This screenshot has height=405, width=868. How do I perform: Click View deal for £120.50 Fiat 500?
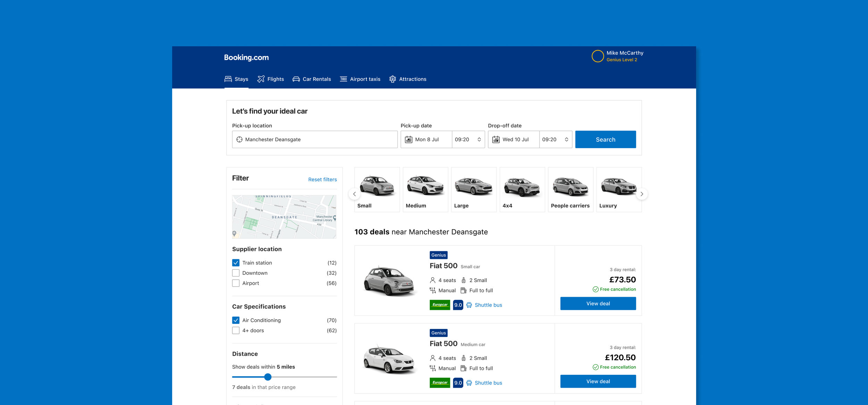pos(598,381)
